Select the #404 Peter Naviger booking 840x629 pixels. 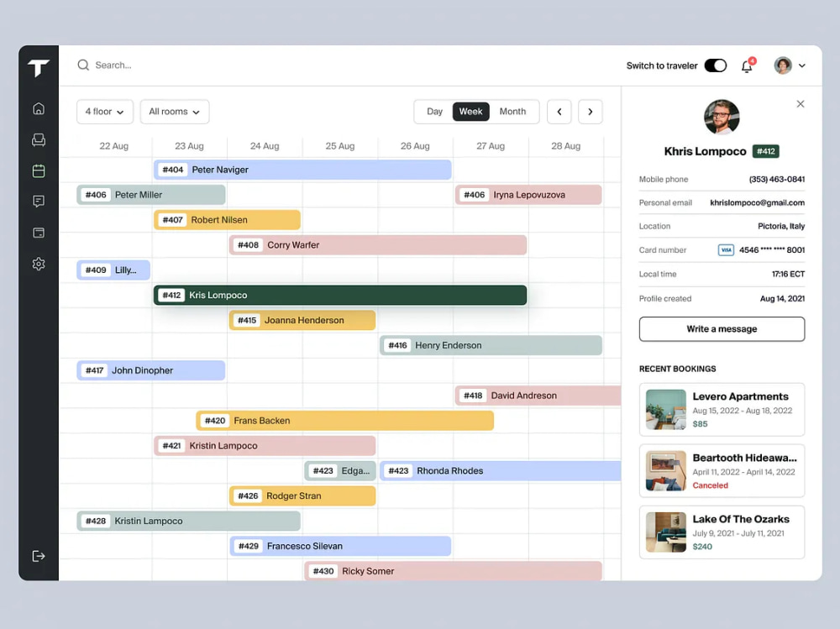[x=302, y=170]
